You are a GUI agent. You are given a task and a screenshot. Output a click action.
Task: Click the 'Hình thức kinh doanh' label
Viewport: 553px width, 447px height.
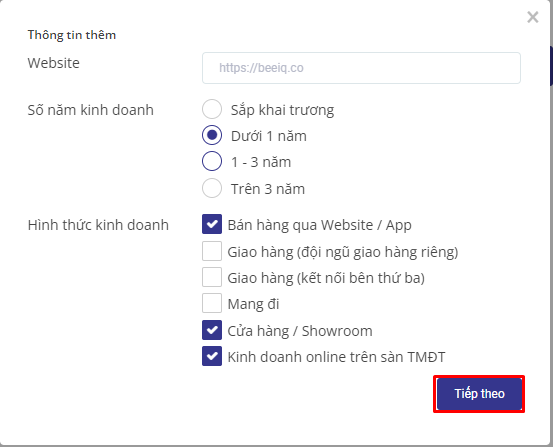(x=98, y=225)
